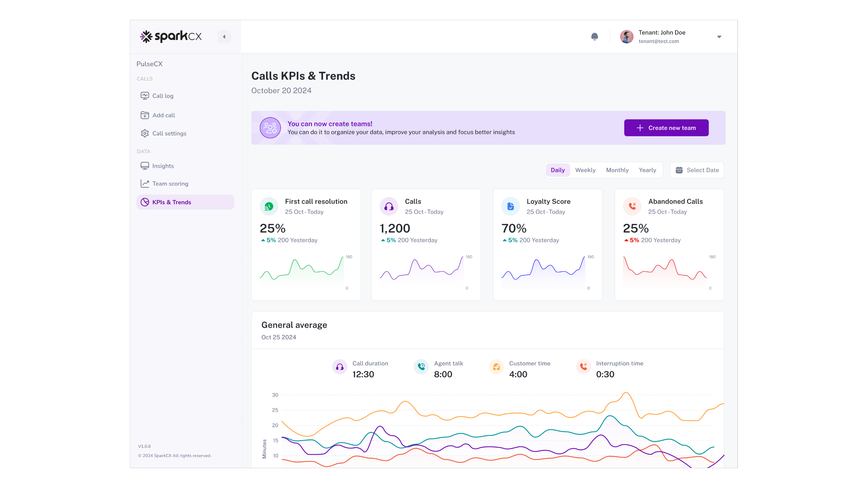Open the Select Date picker
Screen dimensions: 868x488
coord(697,170)
